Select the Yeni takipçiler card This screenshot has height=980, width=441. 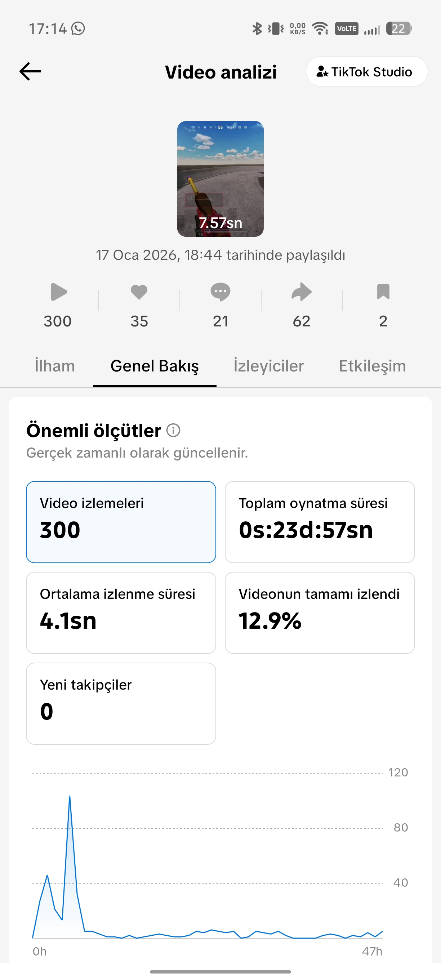(x=121, y=703)
